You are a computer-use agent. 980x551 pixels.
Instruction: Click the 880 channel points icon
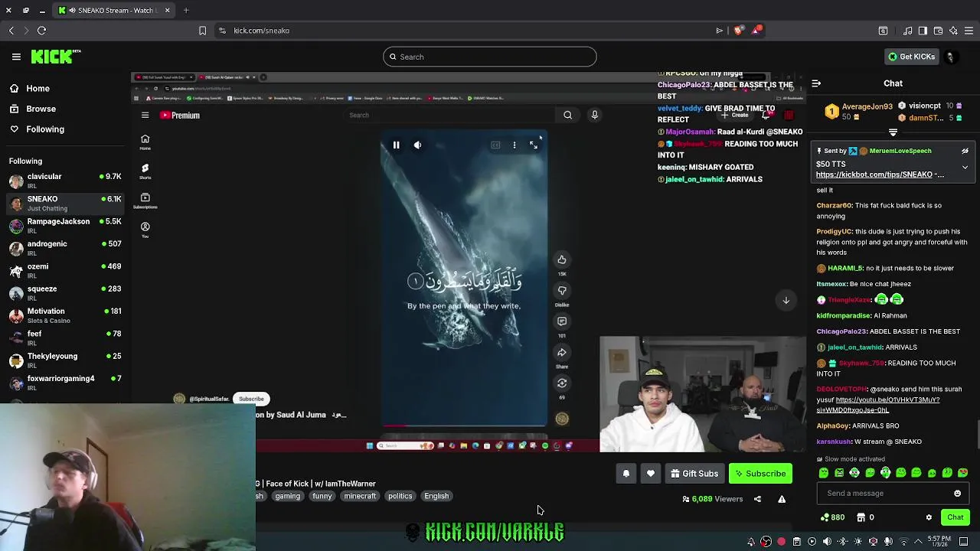825,517
